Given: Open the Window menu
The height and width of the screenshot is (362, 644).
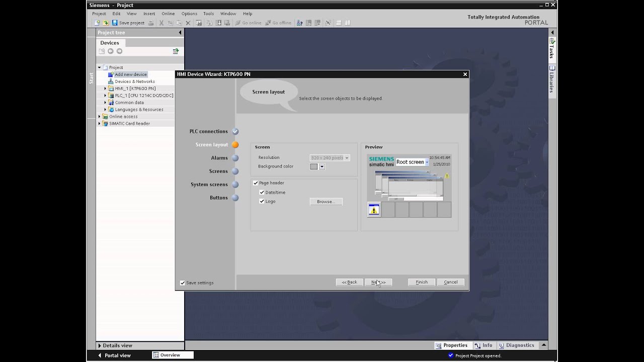Looking at the screenshot, I should click(228, 14).
